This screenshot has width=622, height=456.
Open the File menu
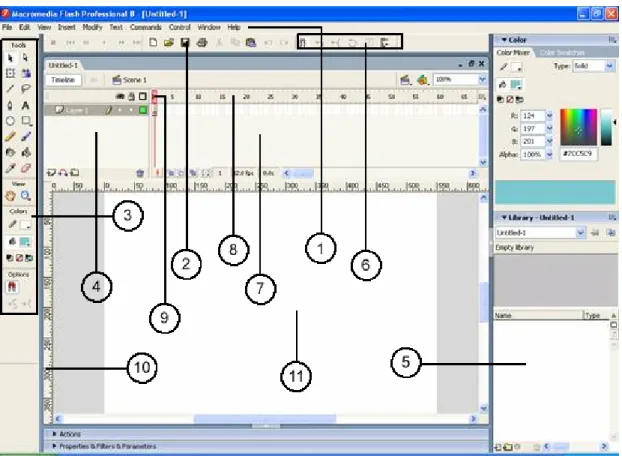pos(7,27)
